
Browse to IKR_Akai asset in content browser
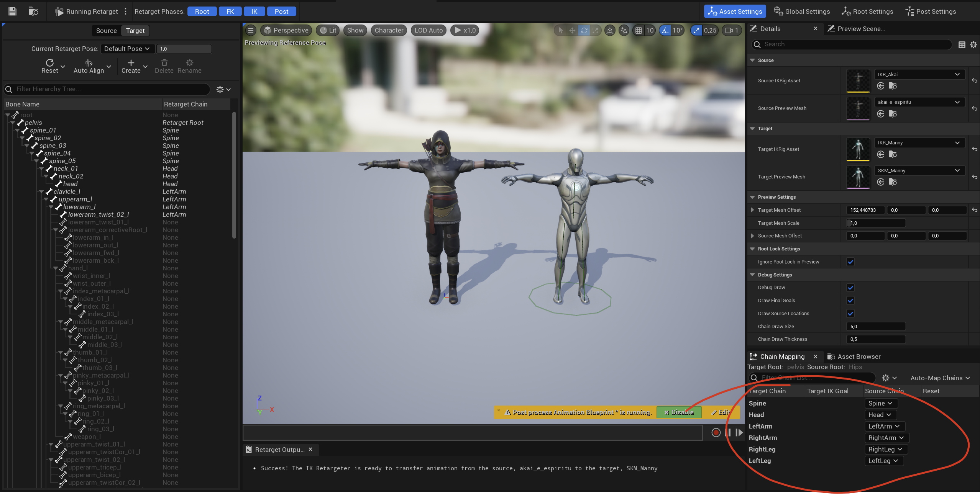click(x=893, y=86)
